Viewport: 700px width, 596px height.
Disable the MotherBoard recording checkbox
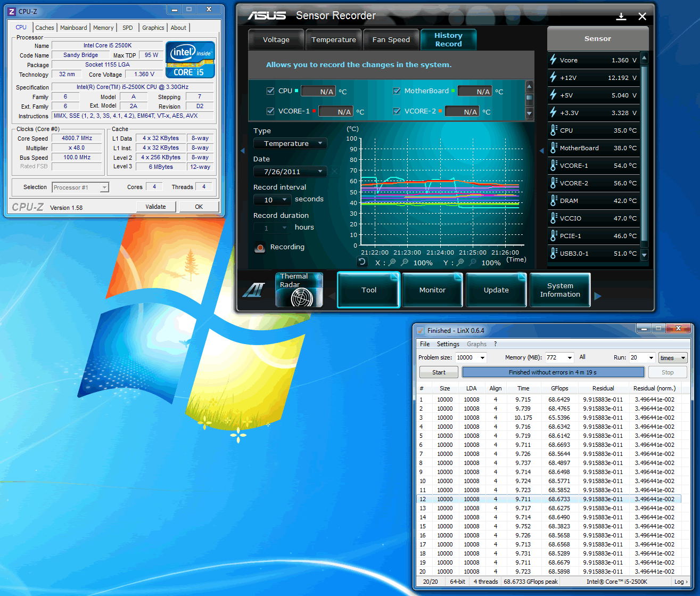(x=397, y=91)
